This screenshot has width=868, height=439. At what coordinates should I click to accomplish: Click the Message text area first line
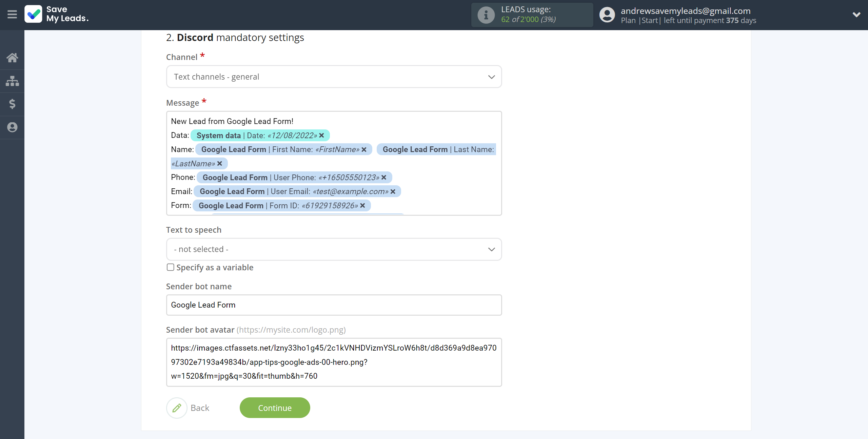pyautogui.click(x=232, y=121)
